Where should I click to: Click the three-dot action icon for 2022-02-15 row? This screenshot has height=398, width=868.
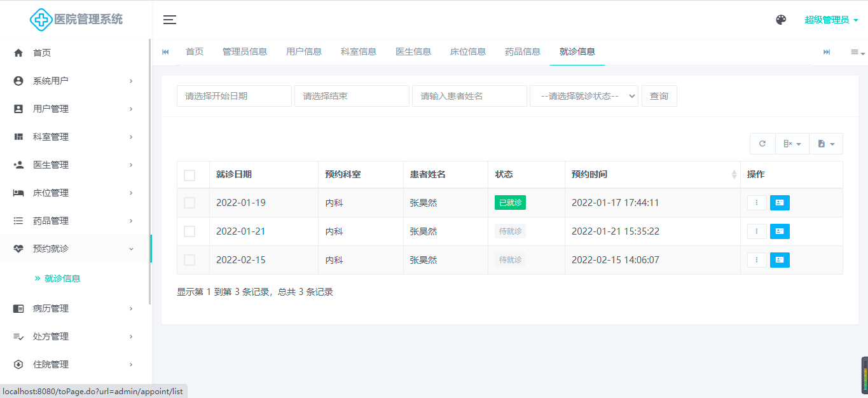(x=756, y=260)
